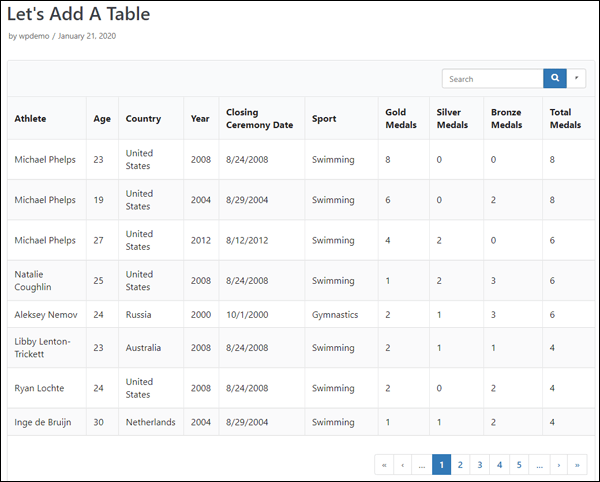Screen dimensions: 600x482
Task: Open the dropdown arrow beside search
Action: 577,79
